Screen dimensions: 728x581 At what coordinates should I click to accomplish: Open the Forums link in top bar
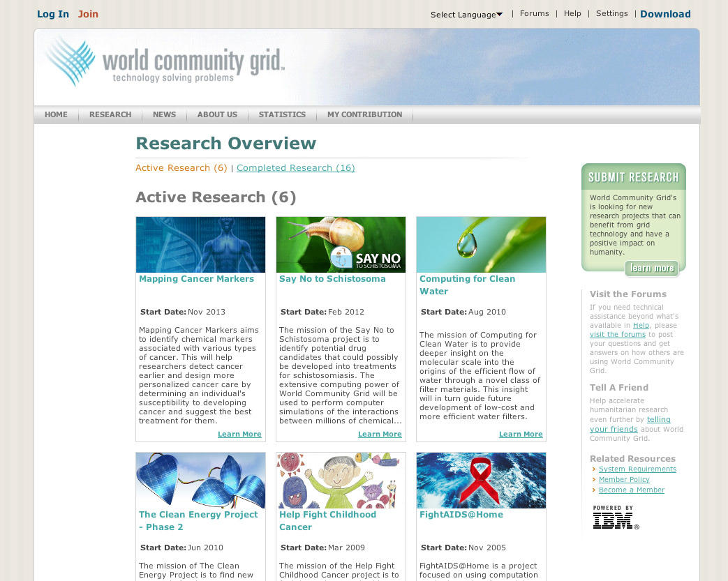click(x=535, y=13)
